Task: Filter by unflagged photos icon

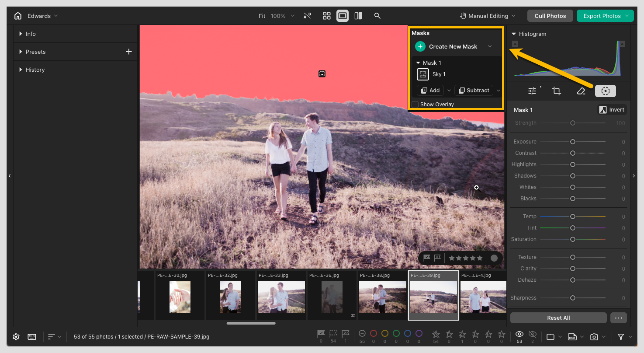Action: click(x=333, y=334)
